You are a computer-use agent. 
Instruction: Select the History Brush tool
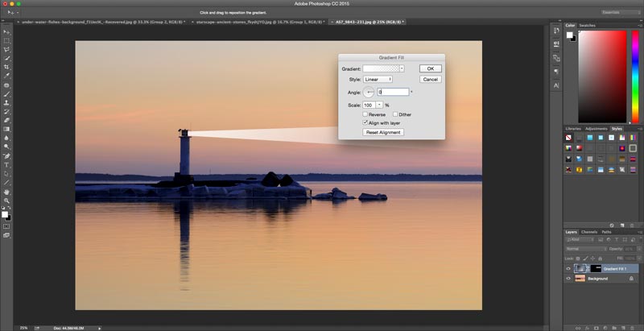click(x=6, y=112)
